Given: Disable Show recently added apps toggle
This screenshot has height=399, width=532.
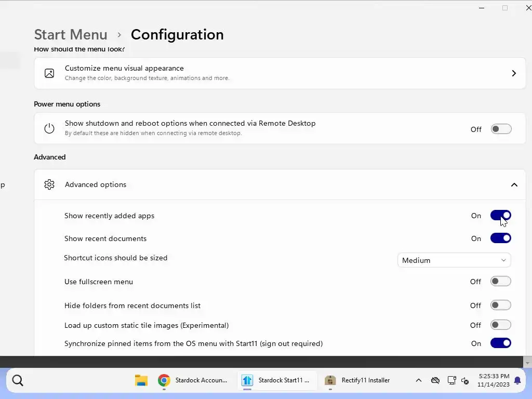Looking at the screenshot, I should 501,216.
